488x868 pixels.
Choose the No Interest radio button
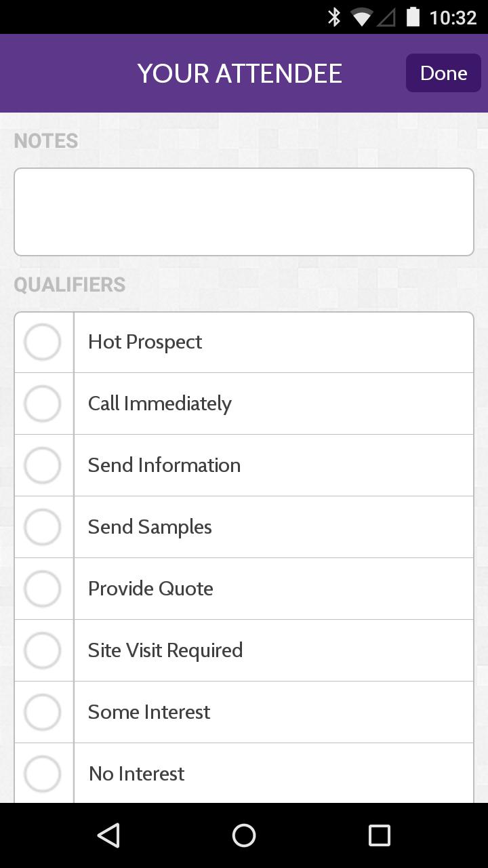(x=43, y=774)
